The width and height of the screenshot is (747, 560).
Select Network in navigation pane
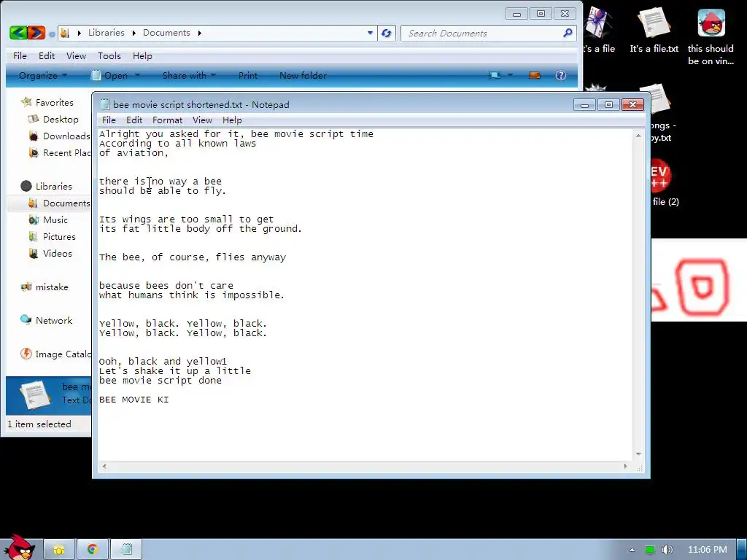(x=46, y=321)
